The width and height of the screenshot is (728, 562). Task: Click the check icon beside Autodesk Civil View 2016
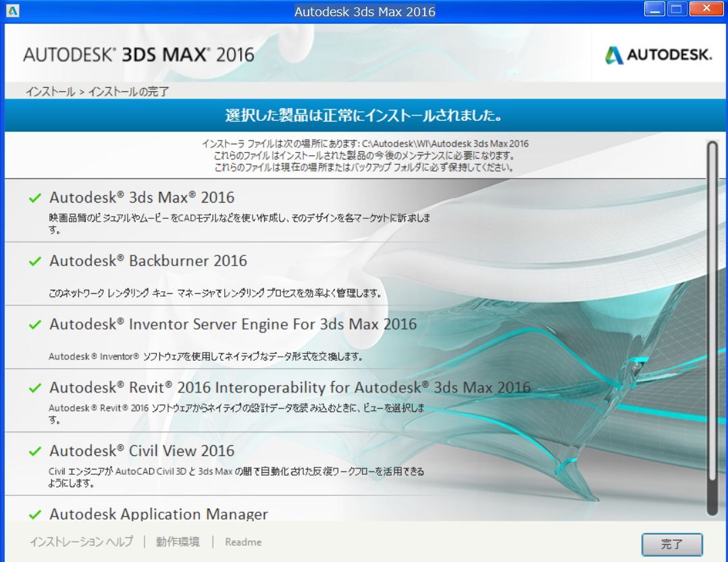point(35,451)
